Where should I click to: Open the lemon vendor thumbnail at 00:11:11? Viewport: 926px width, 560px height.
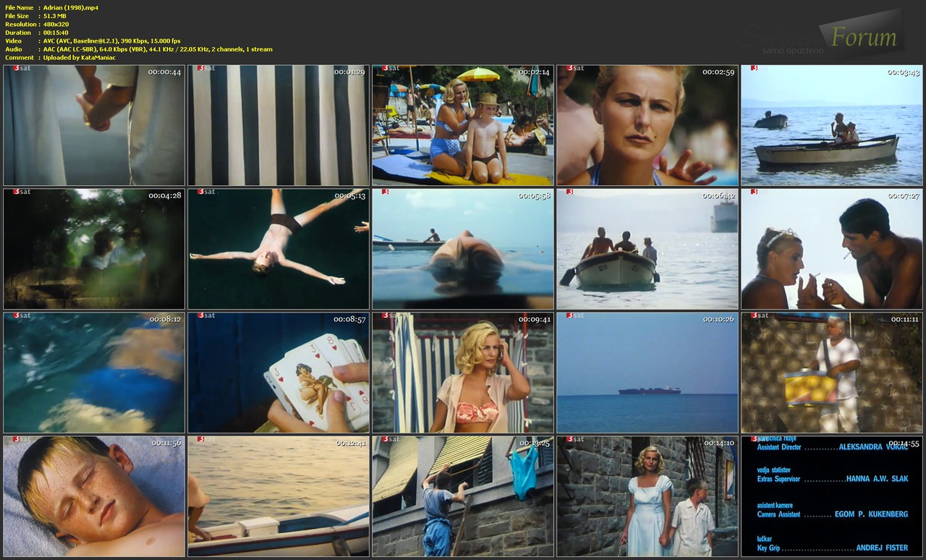(x=832, y=373)
